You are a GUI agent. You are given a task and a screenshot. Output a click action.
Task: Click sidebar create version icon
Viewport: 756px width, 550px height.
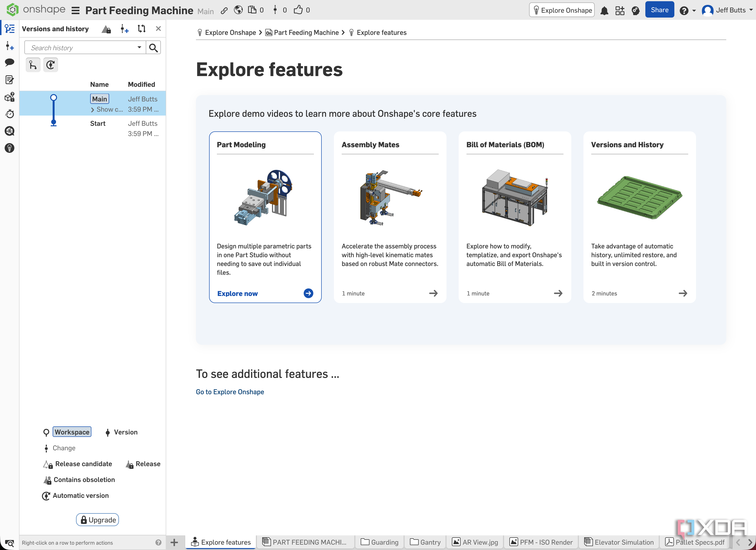(10, 46)
